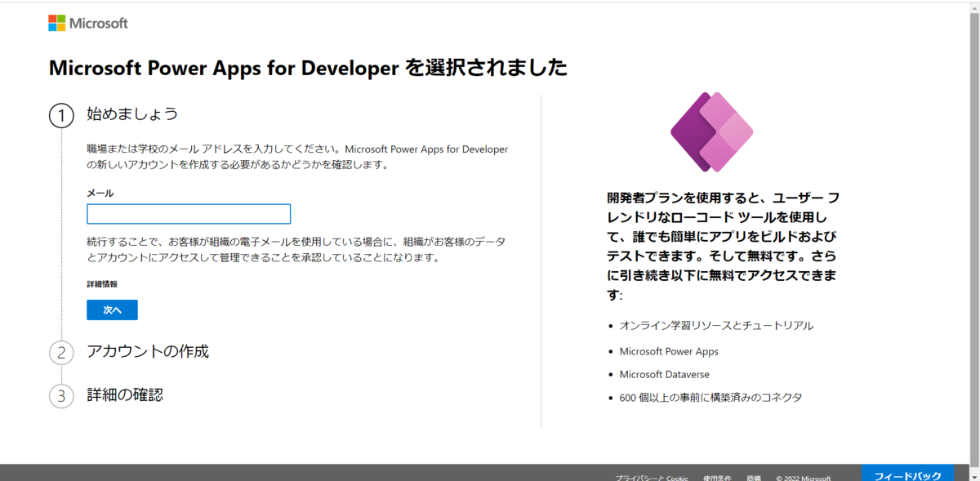Click the four-square Microsoft logo icon
The width and height of the screenshot is (980, 481).
(x=56, y=23)
